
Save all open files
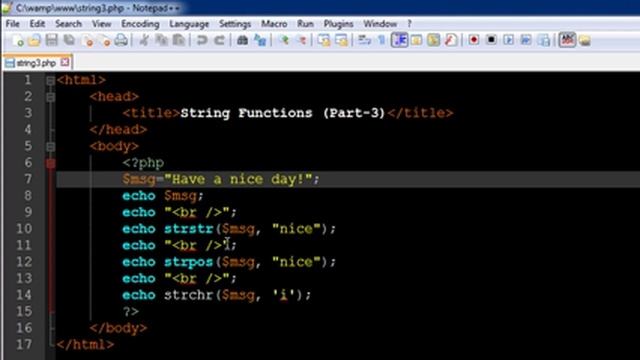pos(69,40)
